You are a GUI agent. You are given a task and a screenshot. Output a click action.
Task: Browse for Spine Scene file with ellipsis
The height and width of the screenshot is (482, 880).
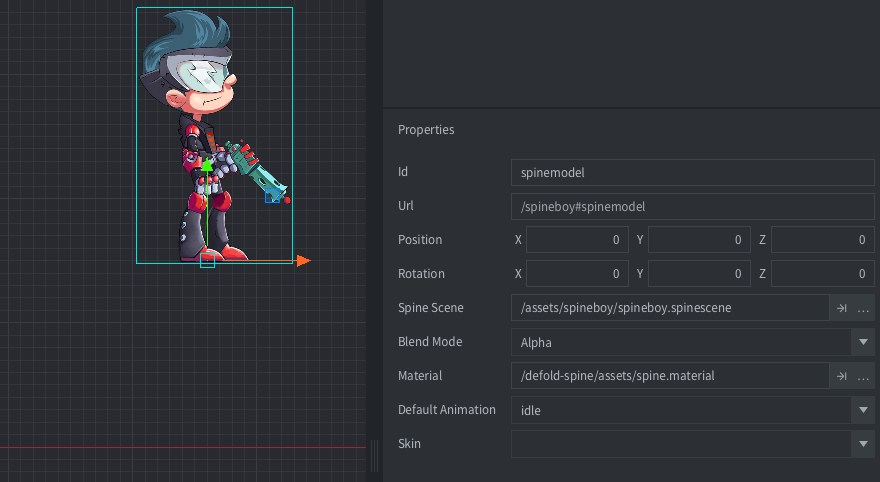point(863,308)
